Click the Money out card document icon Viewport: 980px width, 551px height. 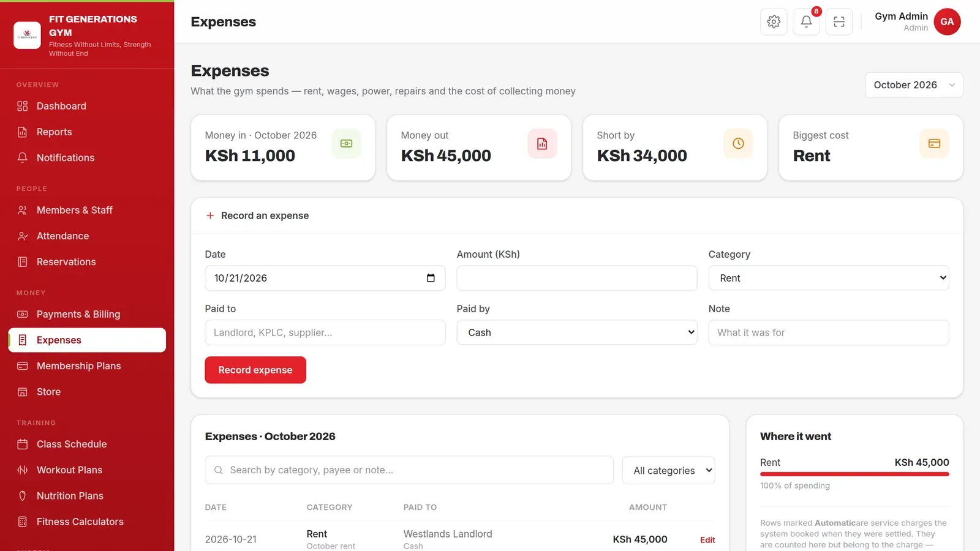click(x=542, y=143)
